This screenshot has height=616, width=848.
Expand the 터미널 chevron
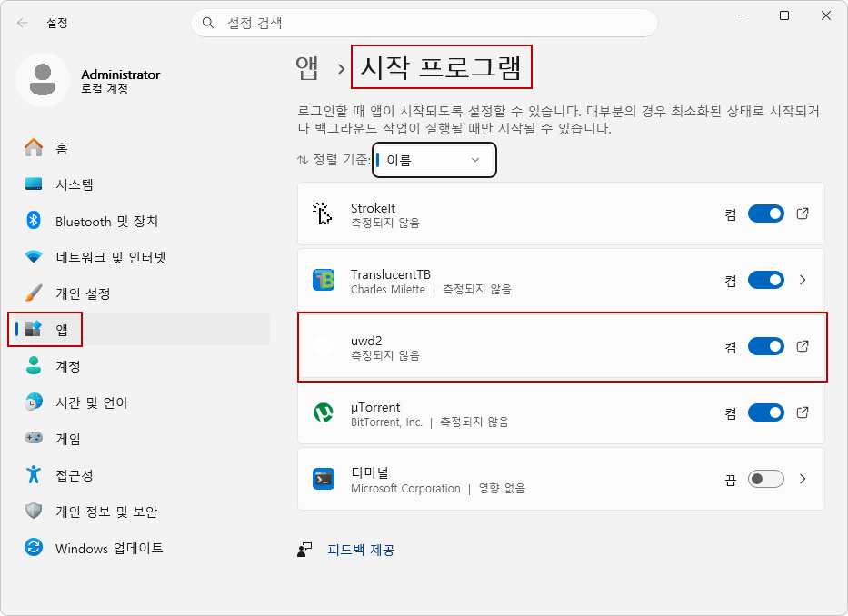coord(803,479)
